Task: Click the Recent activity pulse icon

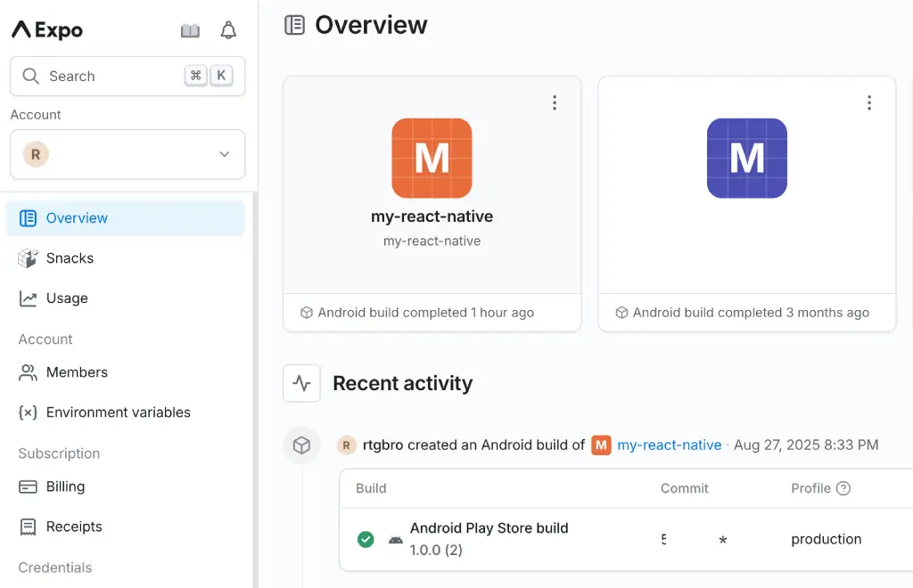Action: pos(301,383)
